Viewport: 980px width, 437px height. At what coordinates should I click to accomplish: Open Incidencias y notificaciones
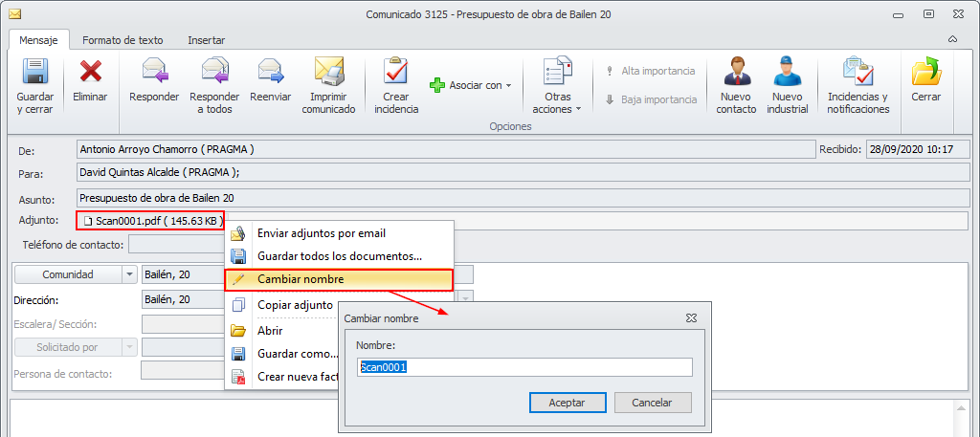(858, 85)
